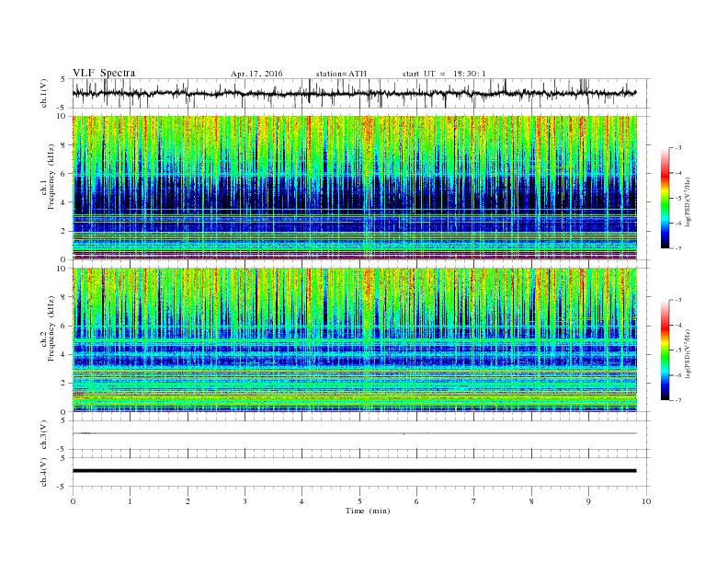The height and width of the screenshot is (563, 728).
Task: Click the log(PSD) label beside ch.1 colorbar
Action: 688,201
